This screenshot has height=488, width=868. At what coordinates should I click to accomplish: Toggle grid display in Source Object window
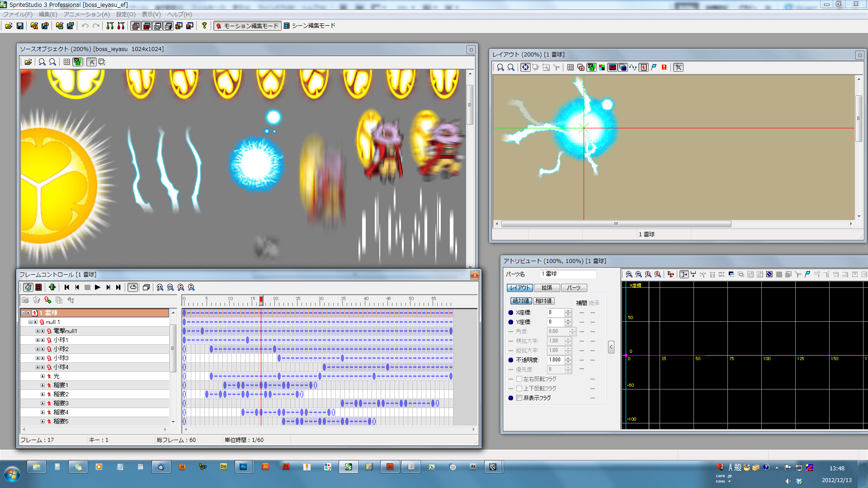(66, 62)
